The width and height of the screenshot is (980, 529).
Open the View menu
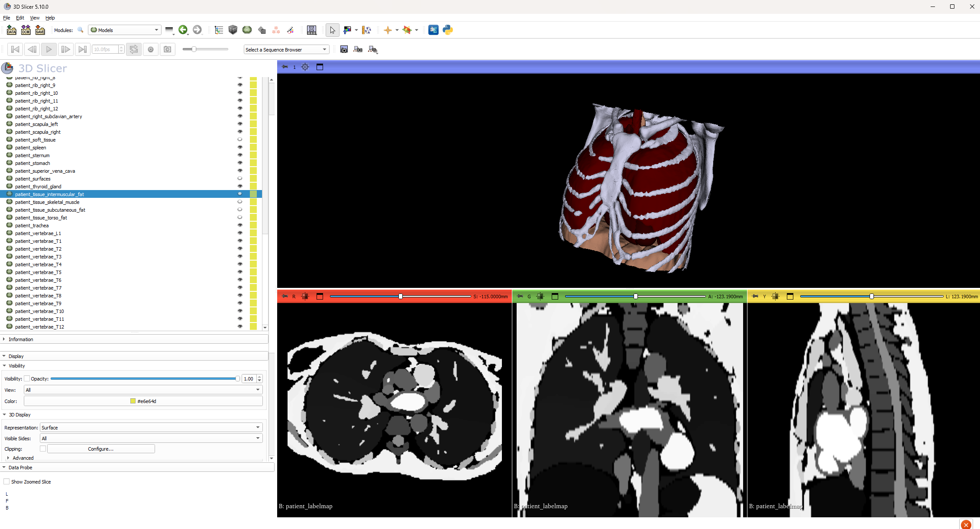pos(35,18)
